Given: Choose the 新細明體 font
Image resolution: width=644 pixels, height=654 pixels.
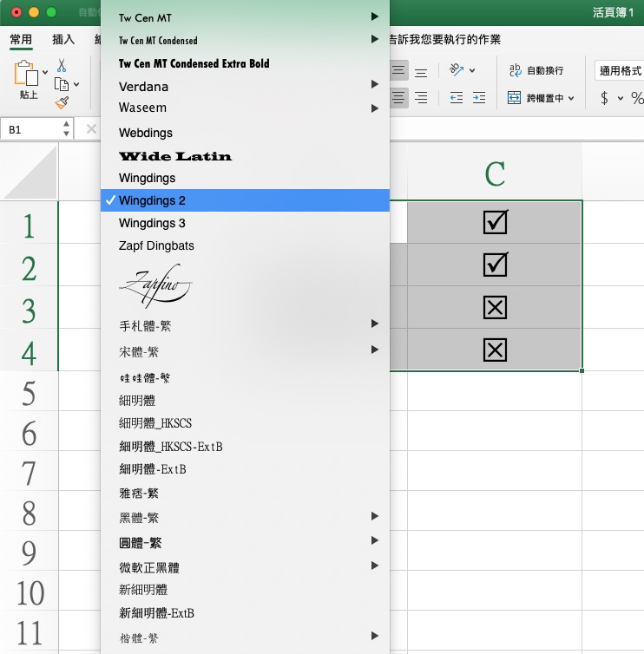Looking at the screenshot, I should (x=245, y=590).
